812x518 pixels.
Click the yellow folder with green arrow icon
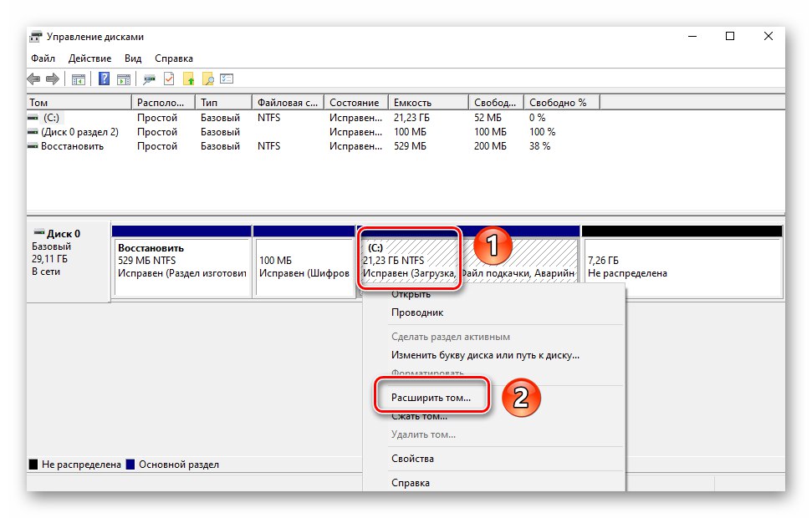pyautogui.click(x=188, y=79)
